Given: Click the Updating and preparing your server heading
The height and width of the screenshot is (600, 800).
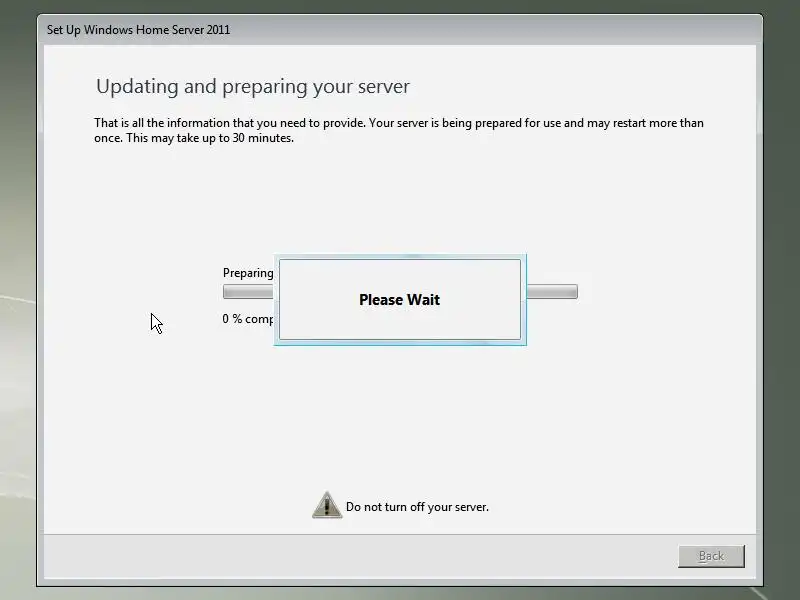Looking at the screenshot, I should pos(253,86).
